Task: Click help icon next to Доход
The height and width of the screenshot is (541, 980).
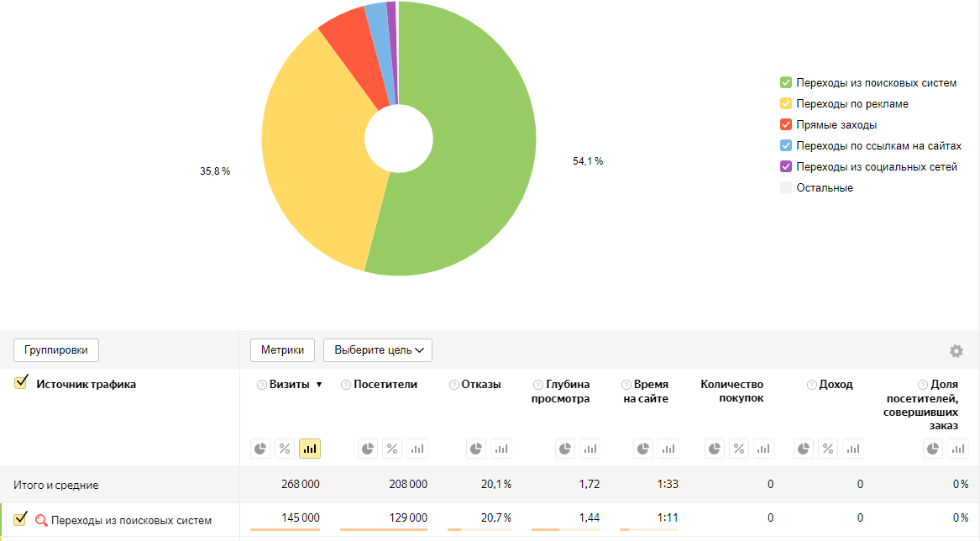Action: coord(811,385)
